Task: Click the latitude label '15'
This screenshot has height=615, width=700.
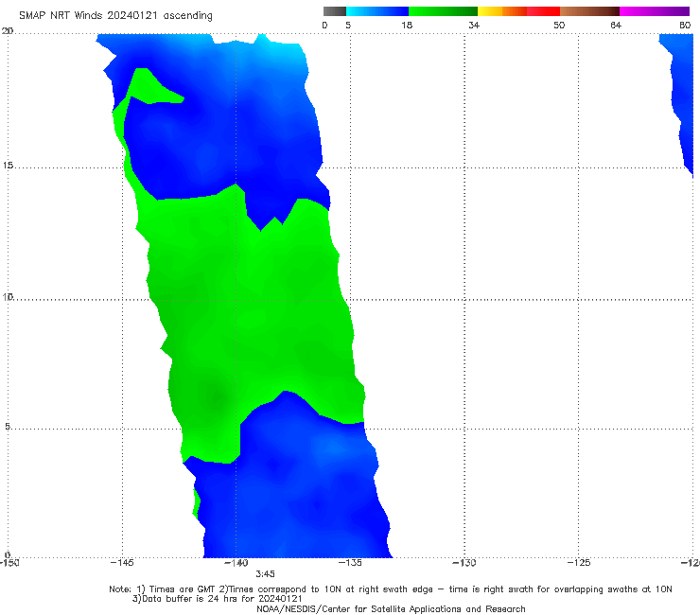Action: (x=8, y=166)
